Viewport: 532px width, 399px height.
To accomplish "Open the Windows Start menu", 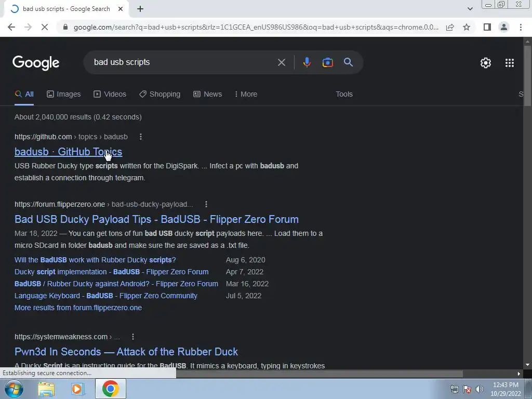I will click(x=14, y=389).
